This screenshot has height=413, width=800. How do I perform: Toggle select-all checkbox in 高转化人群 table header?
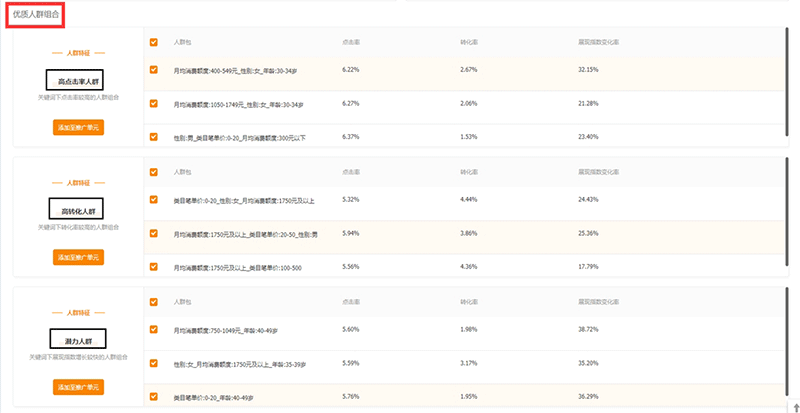pyautogui.click(x=153, y=173)
